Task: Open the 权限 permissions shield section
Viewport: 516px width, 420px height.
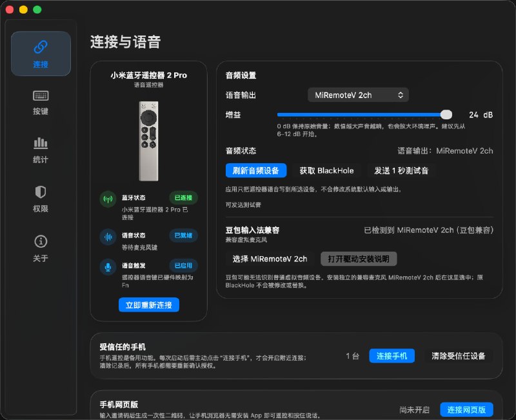Action: [x=41, y=199]
